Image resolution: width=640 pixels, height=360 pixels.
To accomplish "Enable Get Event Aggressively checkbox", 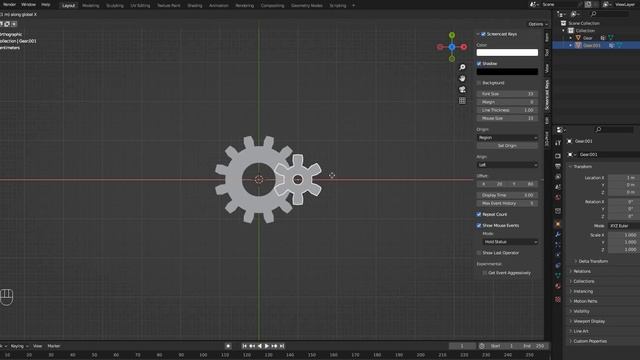I will point(484,273).
